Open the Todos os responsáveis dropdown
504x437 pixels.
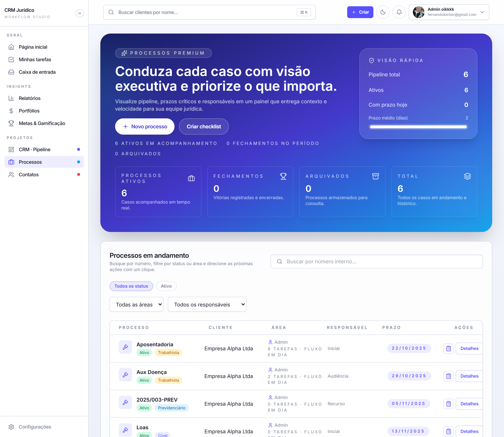point(207,304)
